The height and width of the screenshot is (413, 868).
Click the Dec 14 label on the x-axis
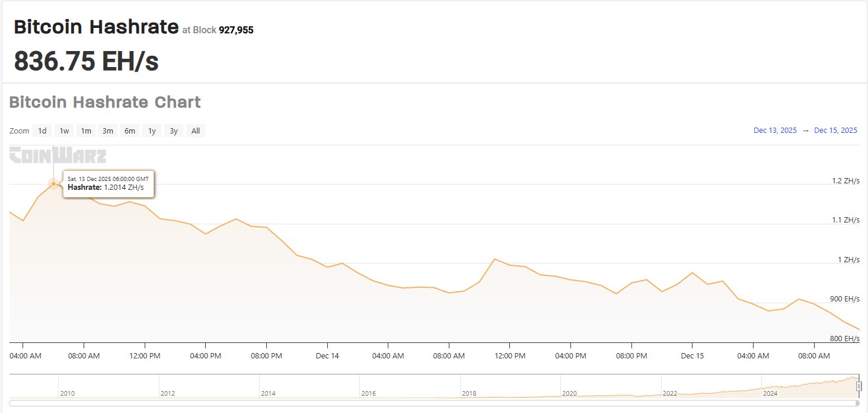coord(327,355)
